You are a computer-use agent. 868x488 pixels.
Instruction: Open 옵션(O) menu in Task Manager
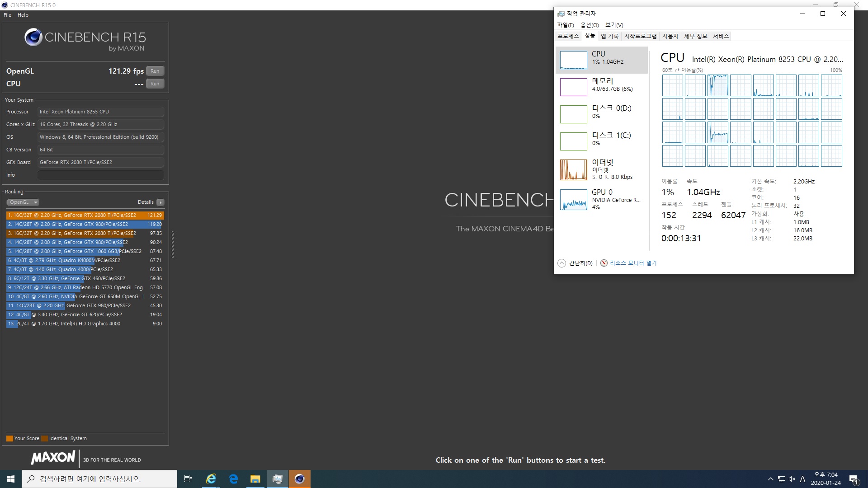click(590, 25)
